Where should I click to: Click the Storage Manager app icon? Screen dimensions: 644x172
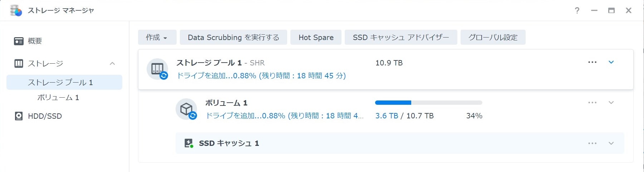click(16, 11)
